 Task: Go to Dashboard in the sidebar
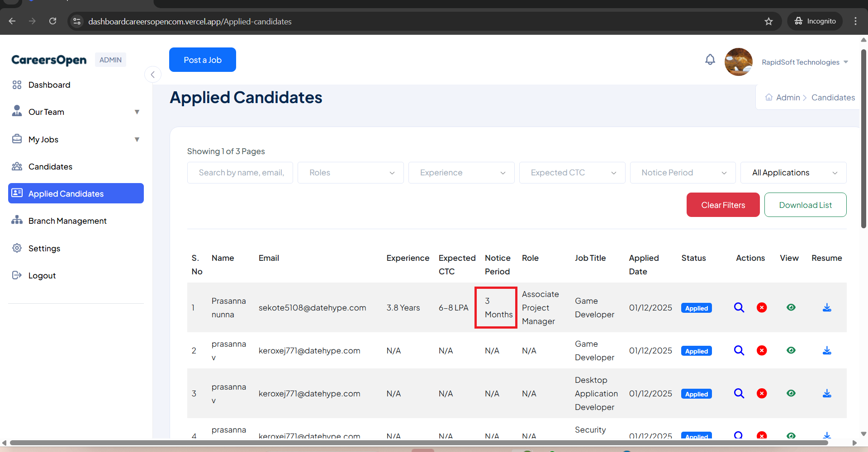[x=49, y=85]
